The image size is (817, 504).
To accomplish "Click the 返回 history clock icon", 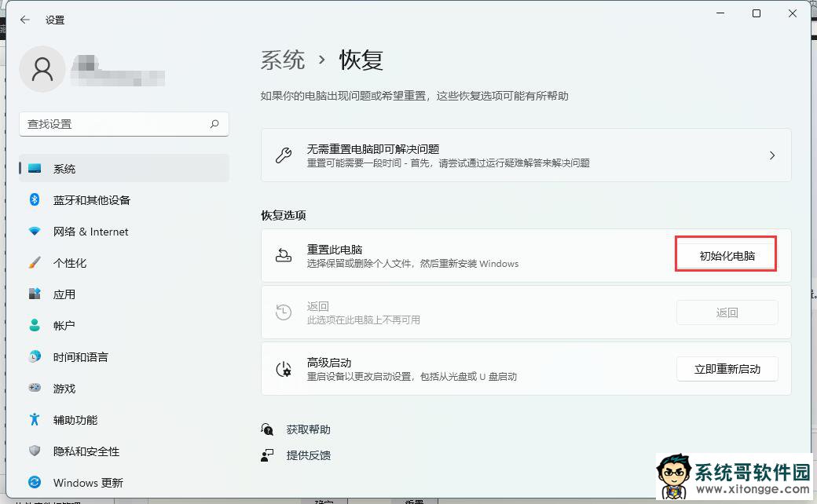I will [284, 312].
